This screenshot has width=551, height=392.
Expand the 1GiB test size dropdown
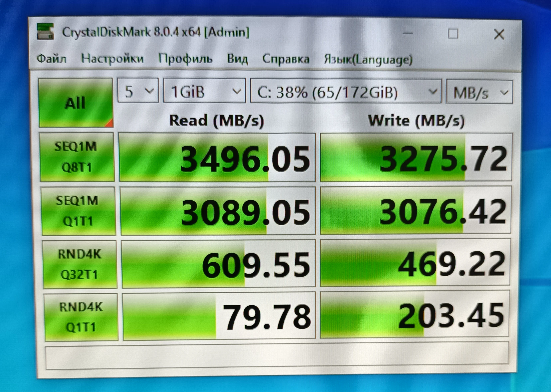click(204, 91)
